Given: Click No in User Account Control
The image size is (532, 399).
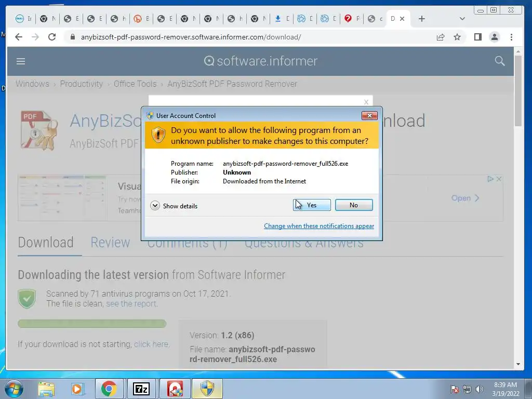Looking at the screenshot, I should coord(354,205).
